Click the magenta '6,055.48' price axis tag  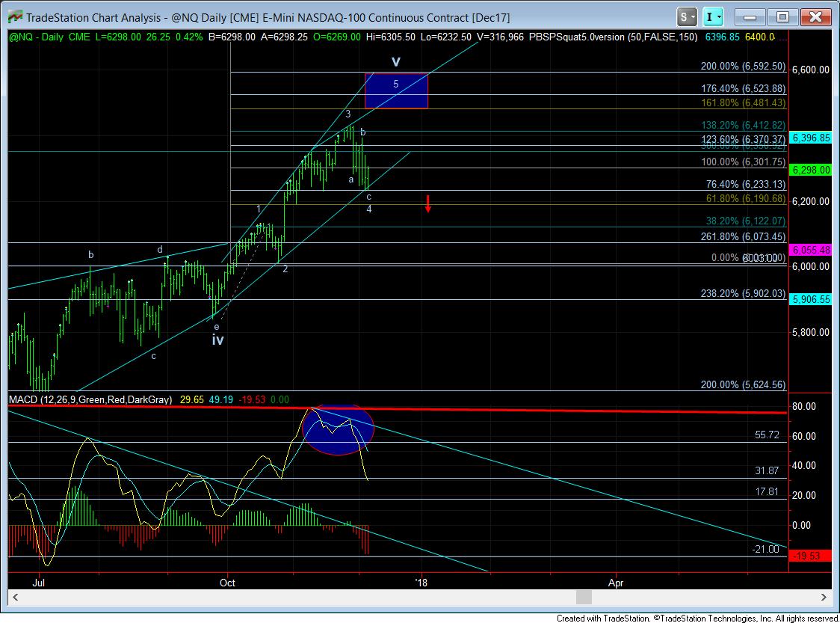(811, 250)
